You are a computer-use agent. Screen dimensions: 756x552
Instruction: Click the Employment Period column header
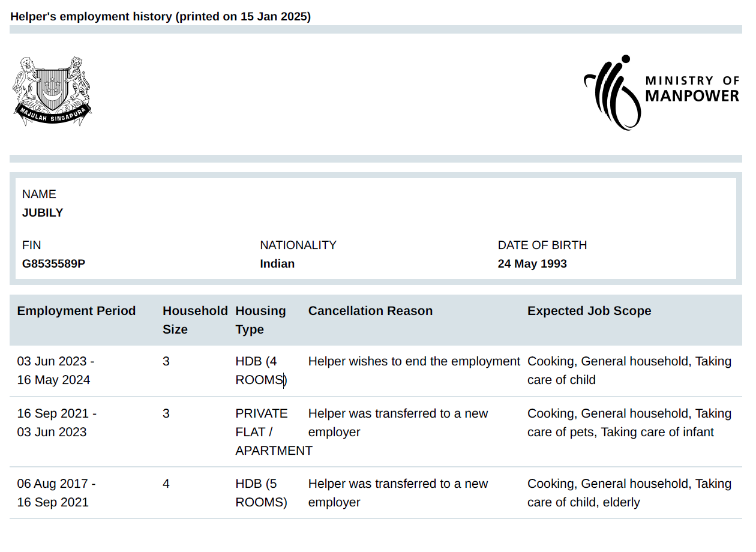(x=76, y=311)
